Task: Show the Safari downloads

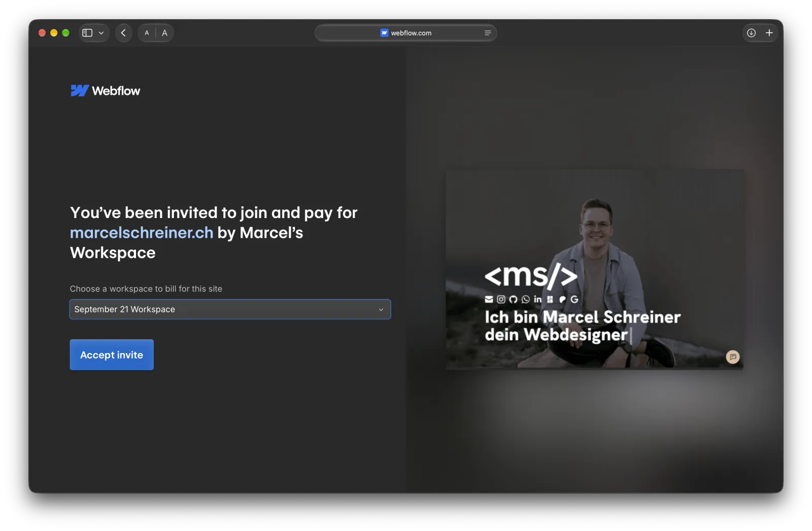Action: [x=751, y=33]
